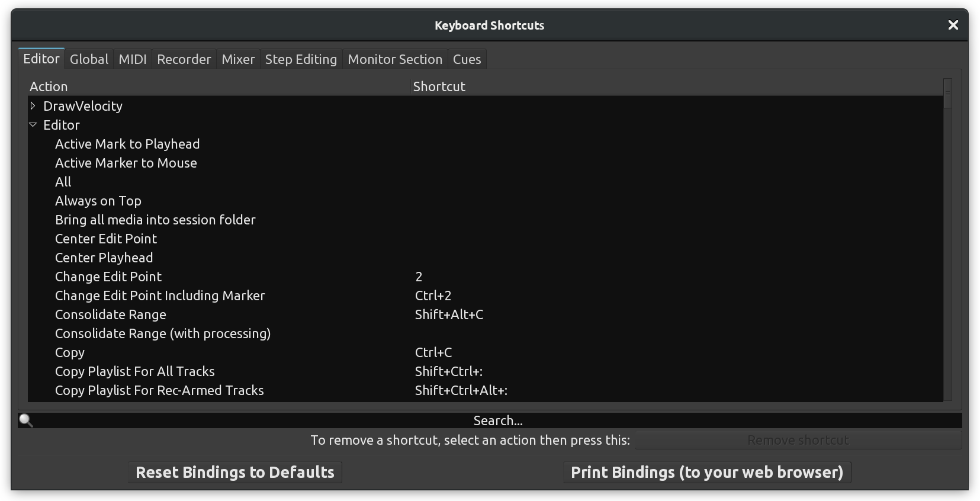The width and height of the screenshot is (980, 501).
Task: Select the Copy action row
Action: 486,352
